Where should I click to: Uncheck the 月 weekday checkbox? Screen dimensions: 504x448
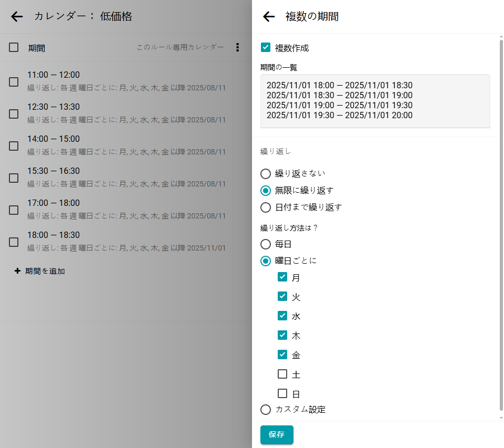pyautogui.click(x=282, y=277)
